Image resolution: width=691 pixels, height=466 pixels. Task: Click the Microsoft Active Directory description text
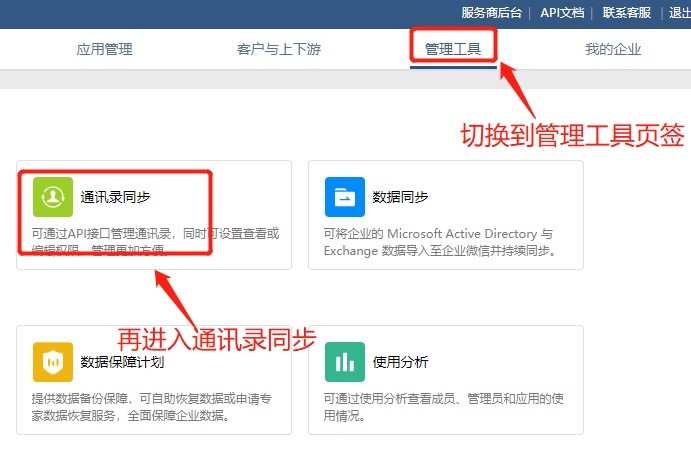coord(440,242)
